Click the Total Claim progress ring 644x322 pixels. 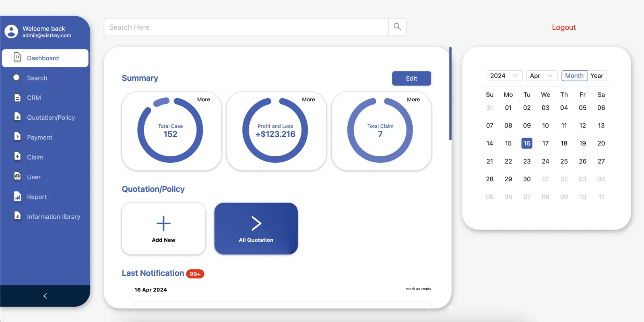(x=380, y=130)
